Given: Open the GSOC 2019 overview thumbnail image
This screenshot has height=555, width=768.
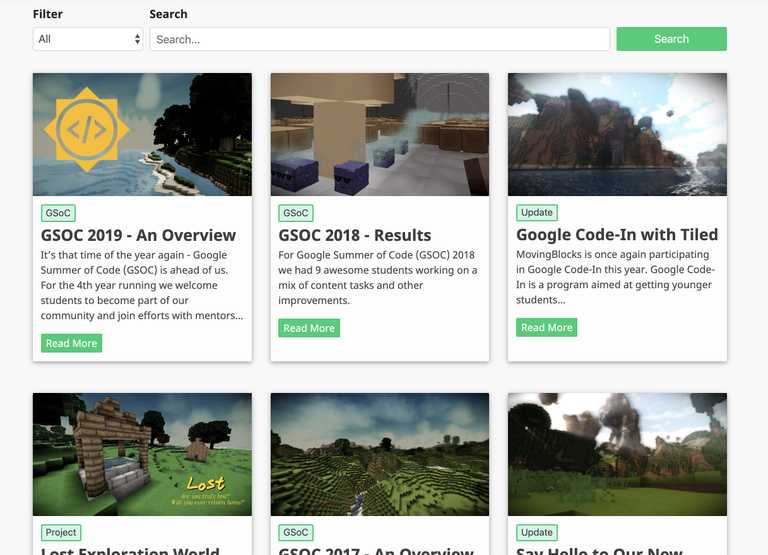Looking at the screenshot, I should coord(143,135).
